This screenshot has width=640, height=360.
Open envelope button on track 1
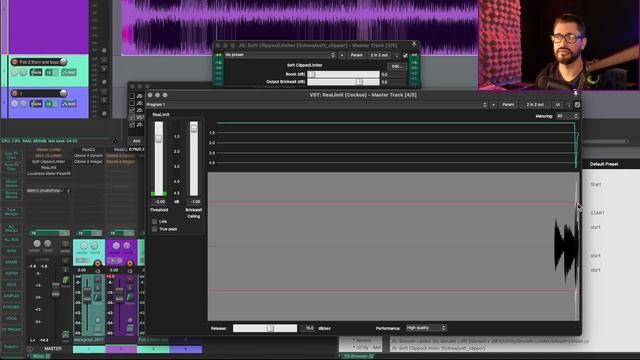69,104
